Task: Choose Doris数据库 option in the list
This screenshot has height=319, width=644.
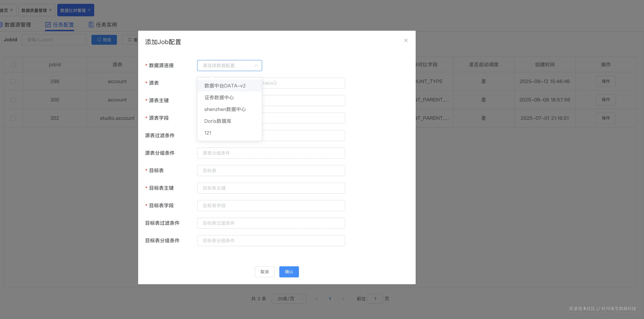Action: point(218,121)
